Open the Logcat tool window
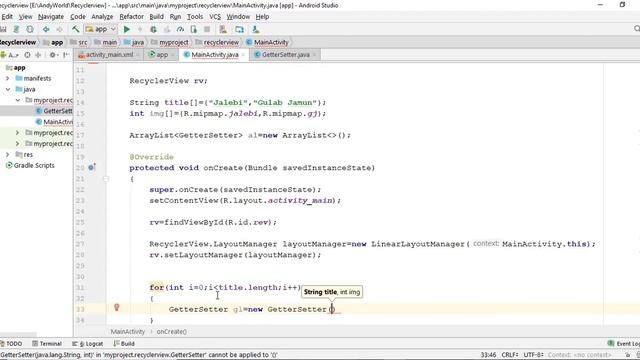 pos(87,344)
